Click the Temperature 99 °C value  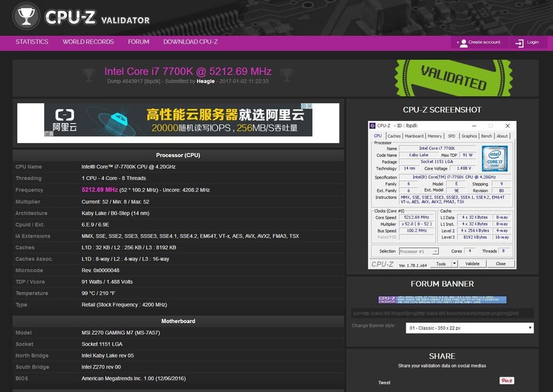pos(98,293)
